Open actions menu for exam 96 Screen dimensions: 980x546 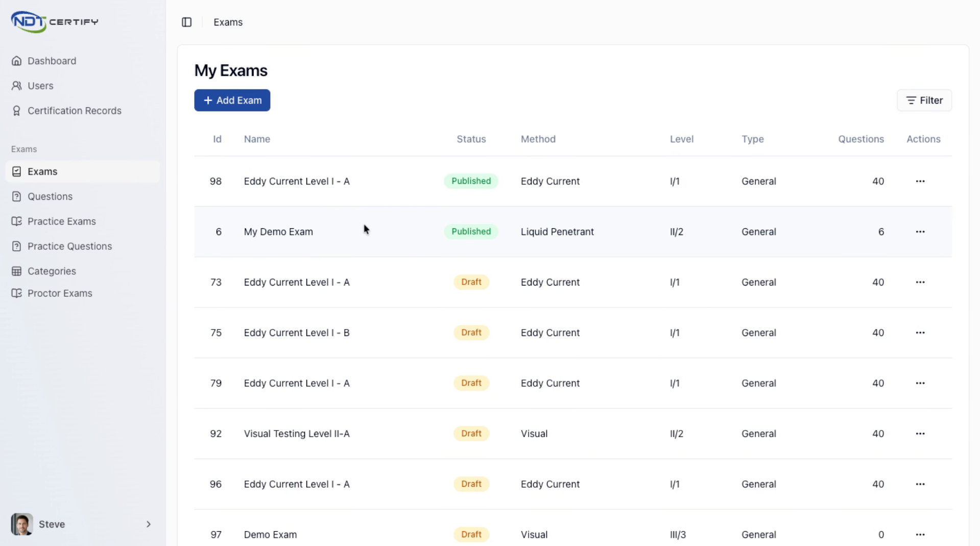[920, 484]
